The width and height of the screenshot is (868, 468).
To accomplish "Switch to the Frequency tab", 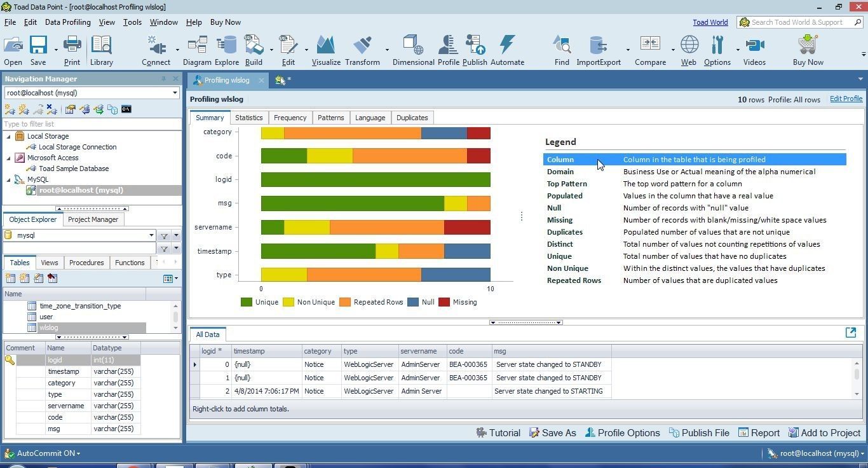I will (290, 118).
